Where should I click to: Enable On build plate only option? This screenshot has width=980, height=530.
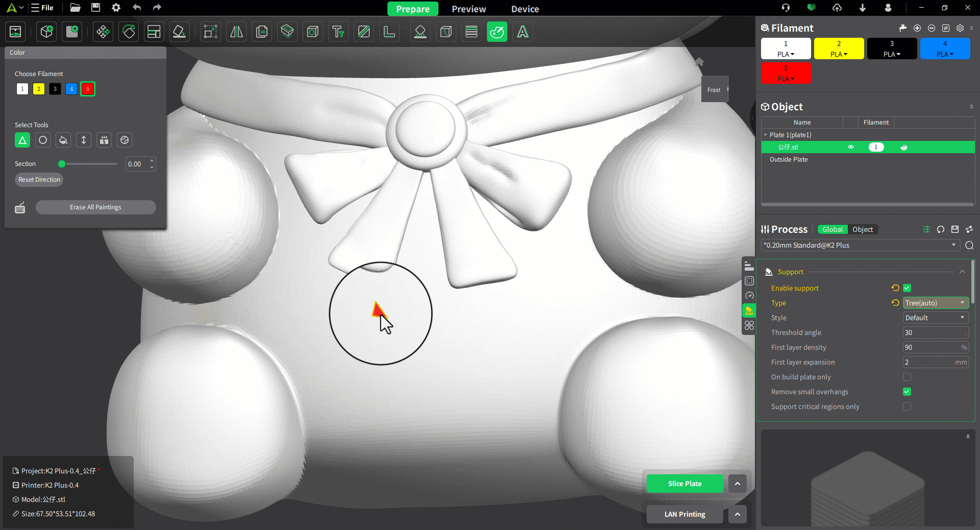tap(907, 377)
